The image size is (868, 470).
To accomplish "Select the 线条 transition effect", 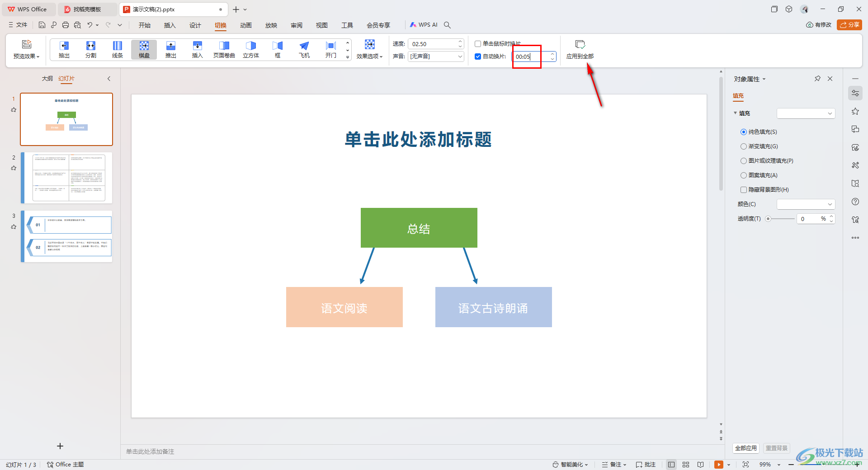I will [x=118, y=49].
